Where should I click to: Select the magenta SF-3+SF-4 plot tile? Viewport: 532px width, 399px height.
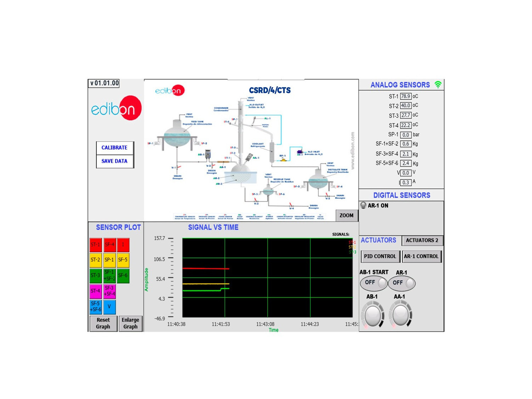point(110,291)
